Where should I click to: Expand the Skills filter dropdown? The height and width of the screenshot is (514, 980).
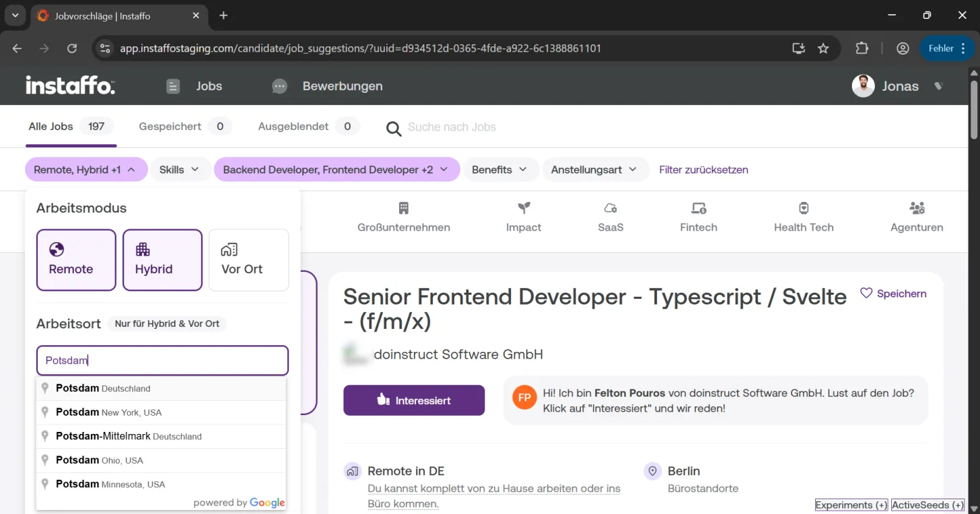180,170
